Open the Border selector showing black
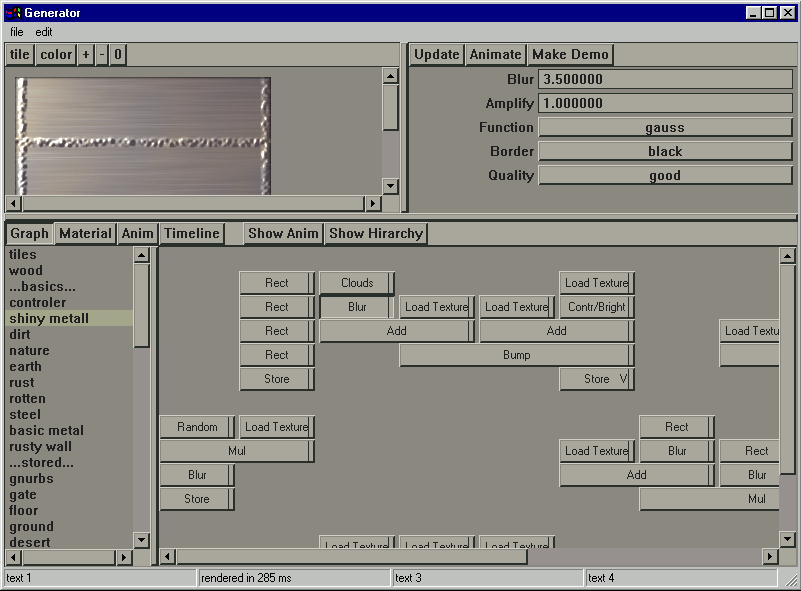The height and width of the screenshot is (591, 801). 665,151
